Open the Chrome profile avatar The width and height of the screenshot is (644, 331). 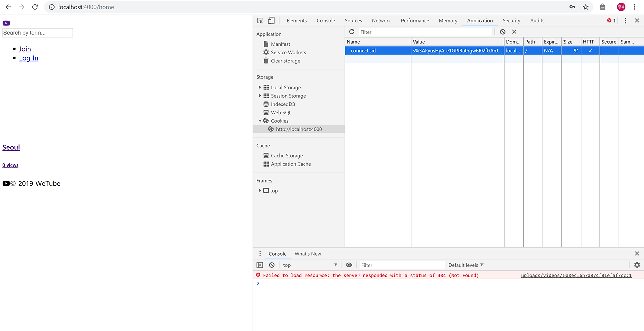tap(621, 7)
